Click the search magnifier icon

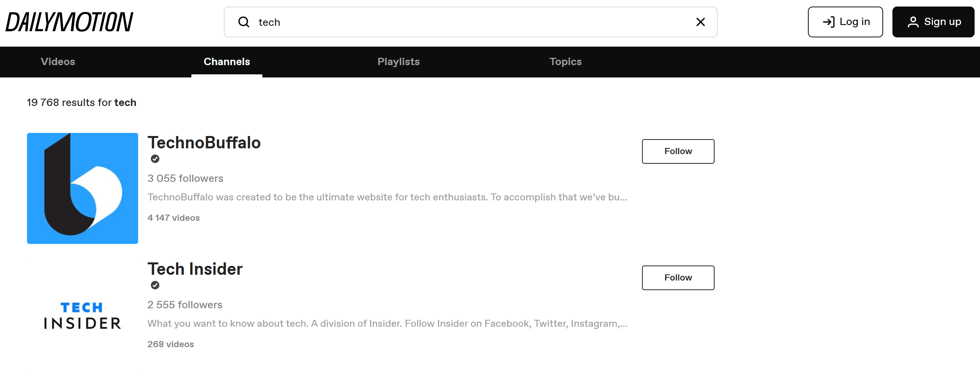pos(244,22)
